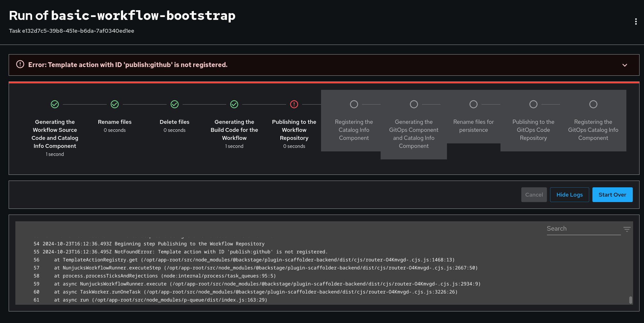The width and height of the screenshot is (644, 323).
Task: Select pending circle for Registering the Catalog Info
Action: 354,104
